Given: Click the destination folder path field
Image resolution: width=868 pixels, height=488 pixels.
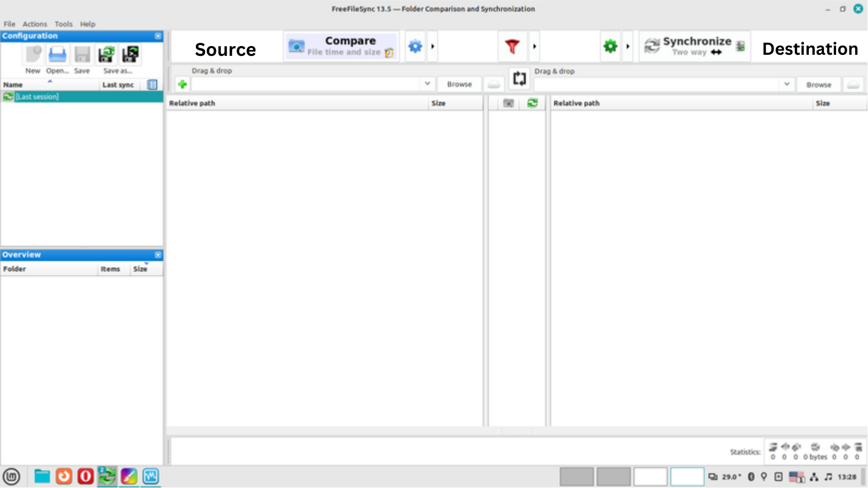Looking at the screenshot, I should [657, 85].
